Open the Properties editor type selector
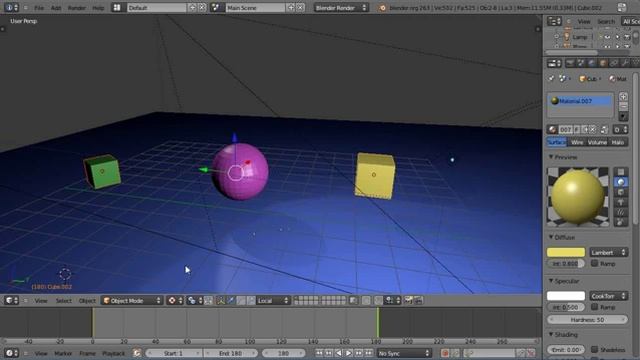This screenshot has height=360, width=640. pos(554,63)
